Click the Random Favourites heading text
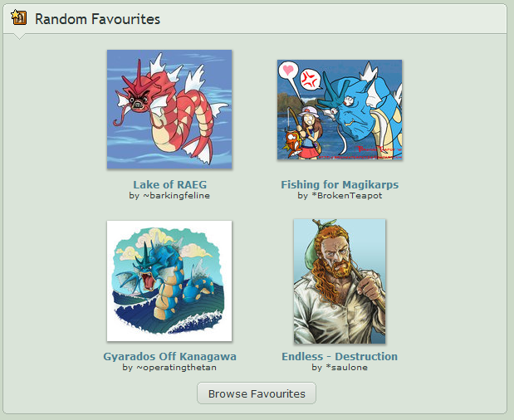The image size is (514, 420). [97, 19]
